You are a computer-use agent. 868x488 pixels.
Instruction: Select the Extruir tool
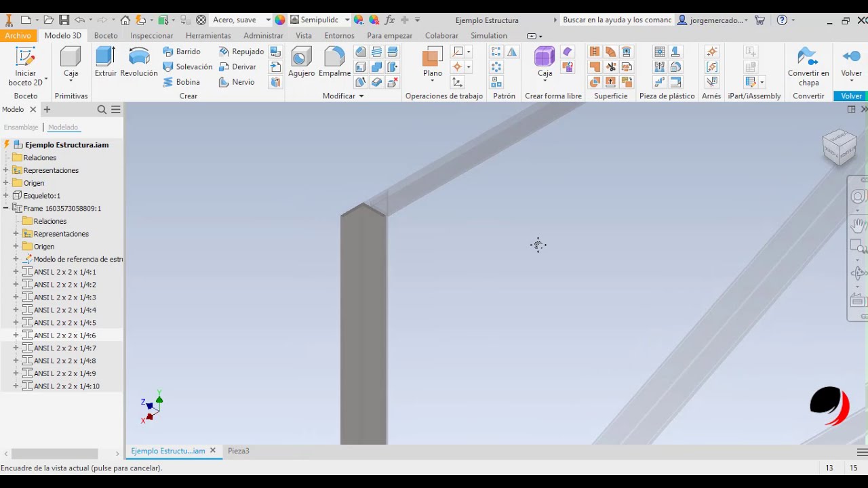tap(106, 62)
